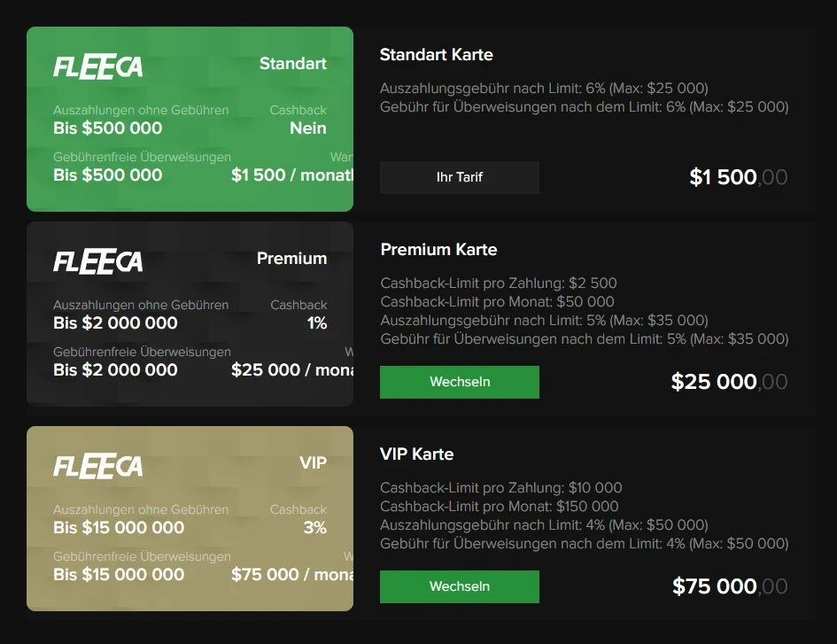The width and height of the screenshot is (837, 644).
Task: Click "Bis $15 000 000" under Auszahlungen ohne Gebühren
Action: pyautogui.click(x=119, y=528)
